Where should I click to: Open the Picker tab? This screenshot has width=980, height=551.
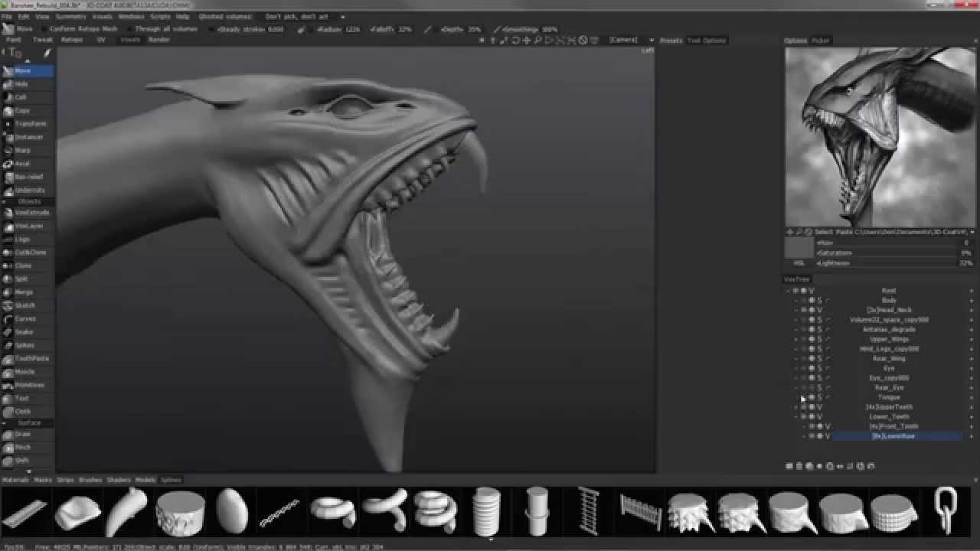pos(820,41)
